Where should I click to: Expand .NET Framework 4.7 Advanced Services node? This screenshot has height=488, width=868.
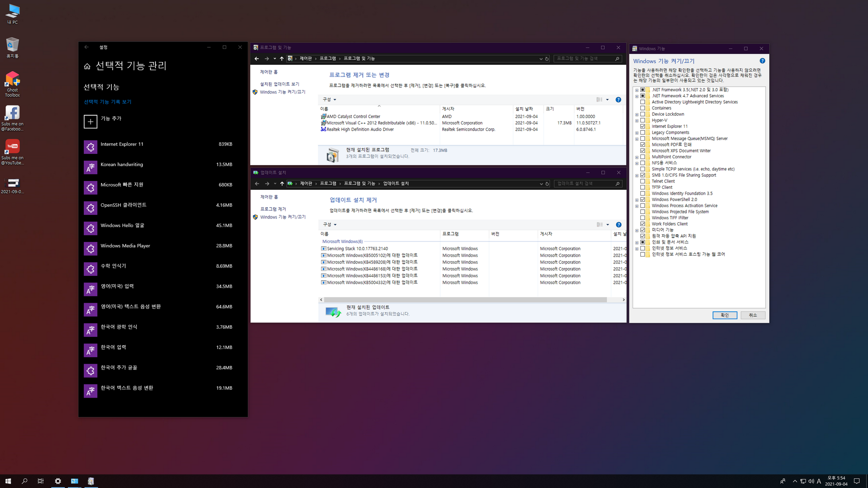point(637,96)
